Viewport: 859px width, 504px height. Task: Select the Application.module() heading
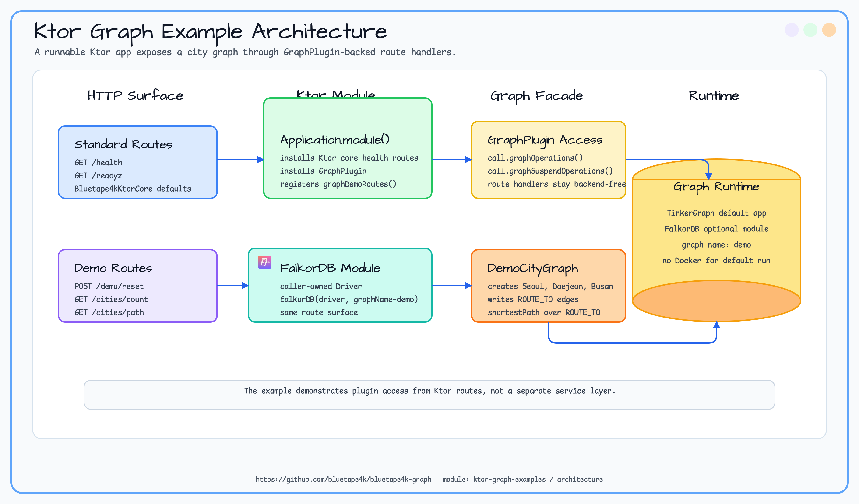335,140
